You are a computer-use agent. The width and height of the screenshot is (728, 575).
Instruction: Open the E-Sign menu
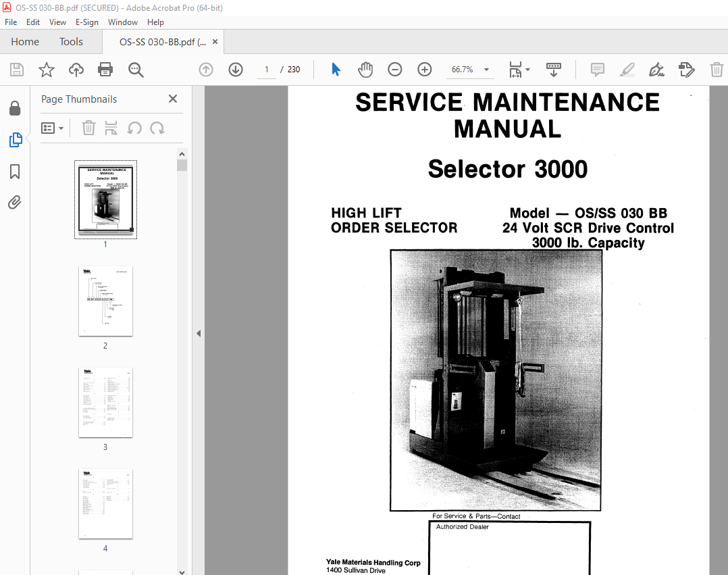click(87, 22)
